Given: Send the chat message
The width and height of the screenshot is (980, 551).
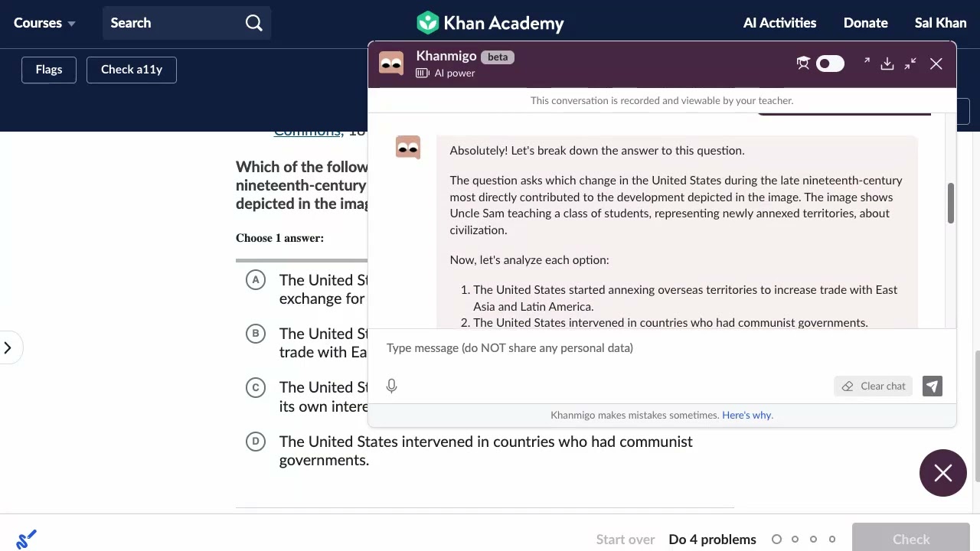Looking at the screenshot, I should [932, 386].
